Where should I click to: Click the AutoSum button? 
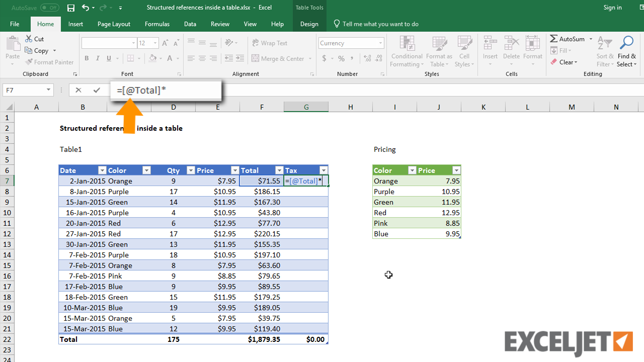(x=568, y=39)
